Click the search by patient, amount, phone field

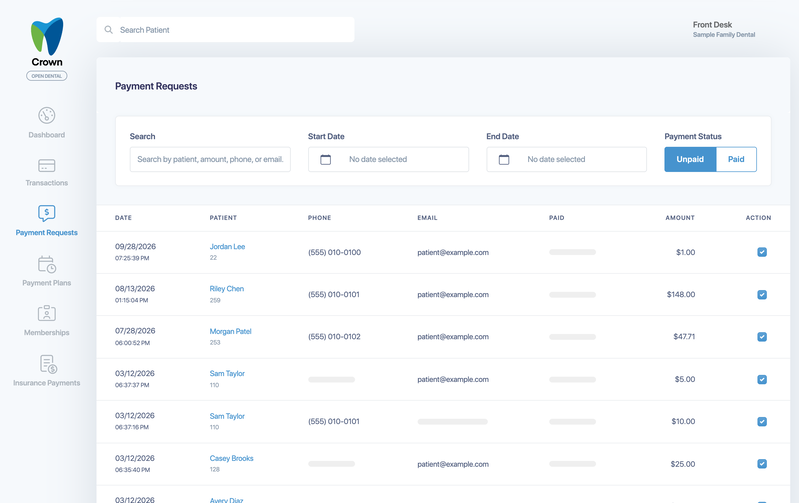tap(210, 160)
